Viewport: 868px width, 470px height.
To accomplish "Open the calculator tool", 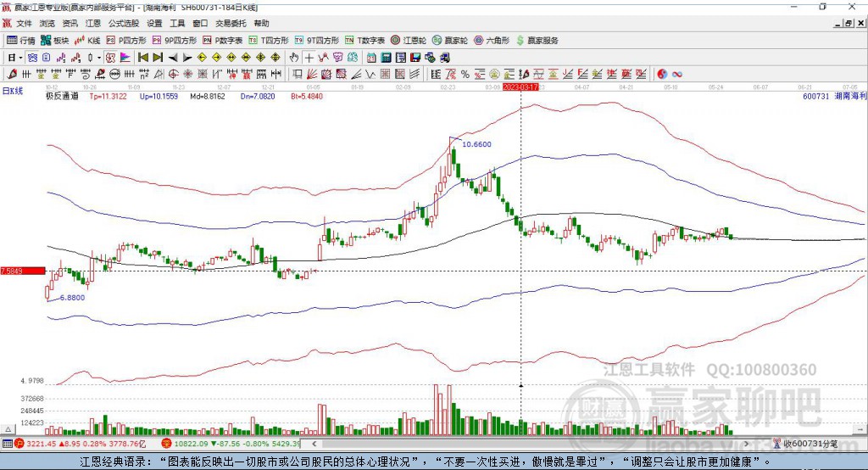I will 387,58.
